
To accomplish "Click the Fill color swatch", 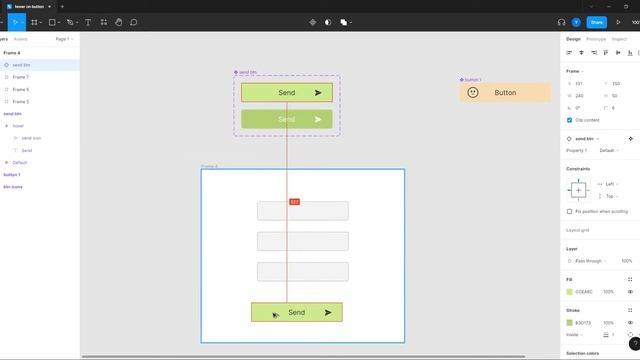I will point(569,292).
